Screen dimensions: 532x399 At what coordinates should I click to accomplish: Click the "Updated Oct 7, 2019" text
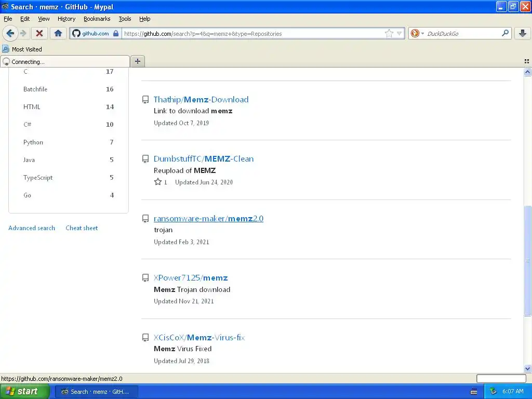click(x=181, y=123)
